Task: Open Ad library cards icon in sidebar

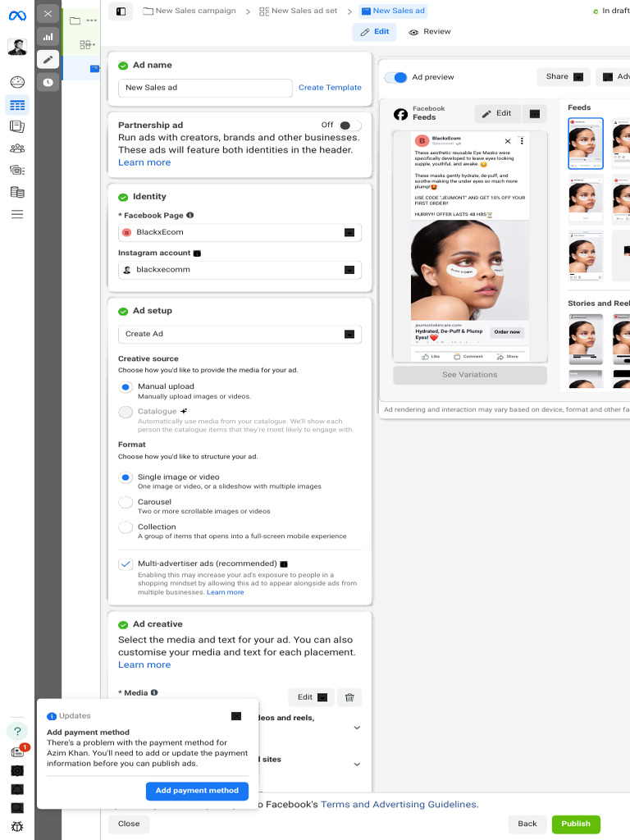Action: (x=17, y=171)
